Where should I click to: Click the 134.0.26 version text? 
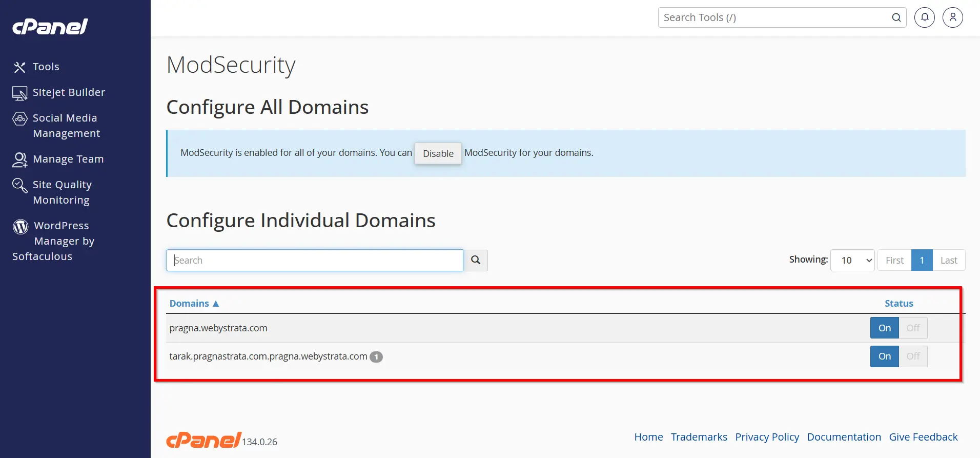[260, 442]
